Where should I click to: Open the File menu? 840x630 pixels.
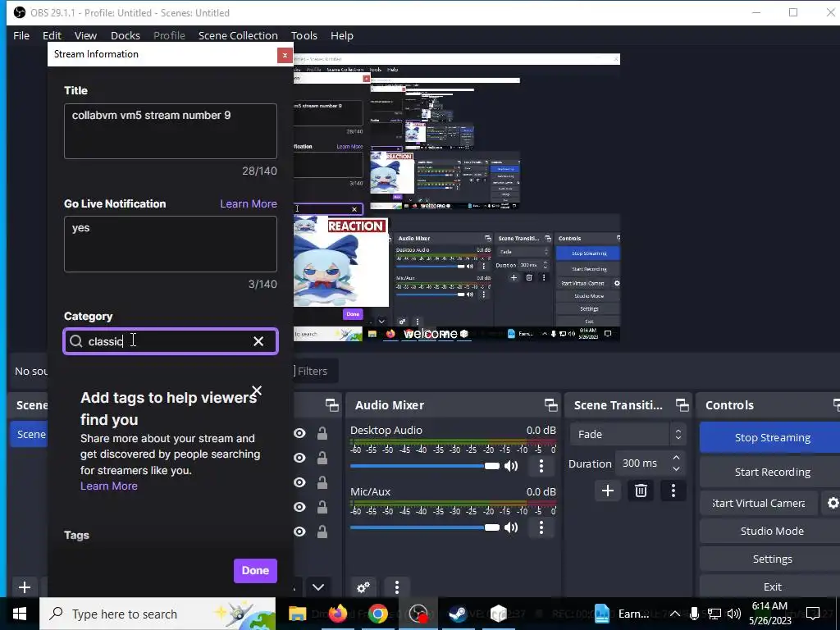21,36
